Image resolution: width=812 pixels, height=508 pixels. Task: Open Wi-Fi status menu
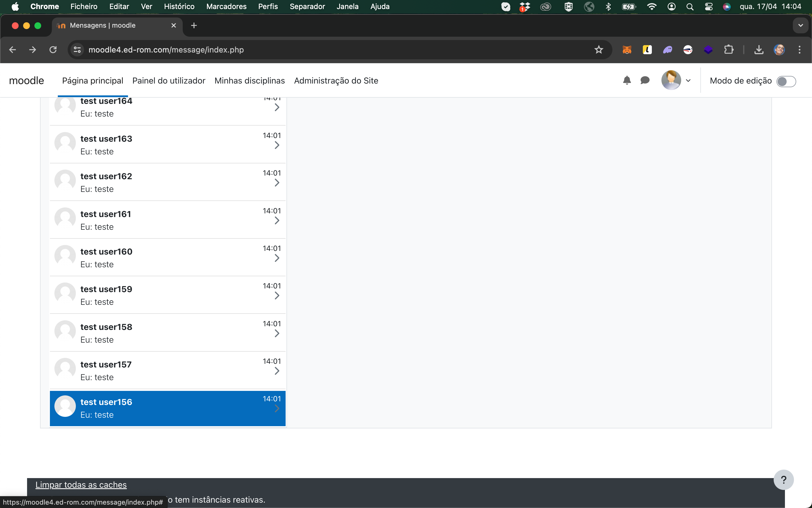click(x=651, y=6)
